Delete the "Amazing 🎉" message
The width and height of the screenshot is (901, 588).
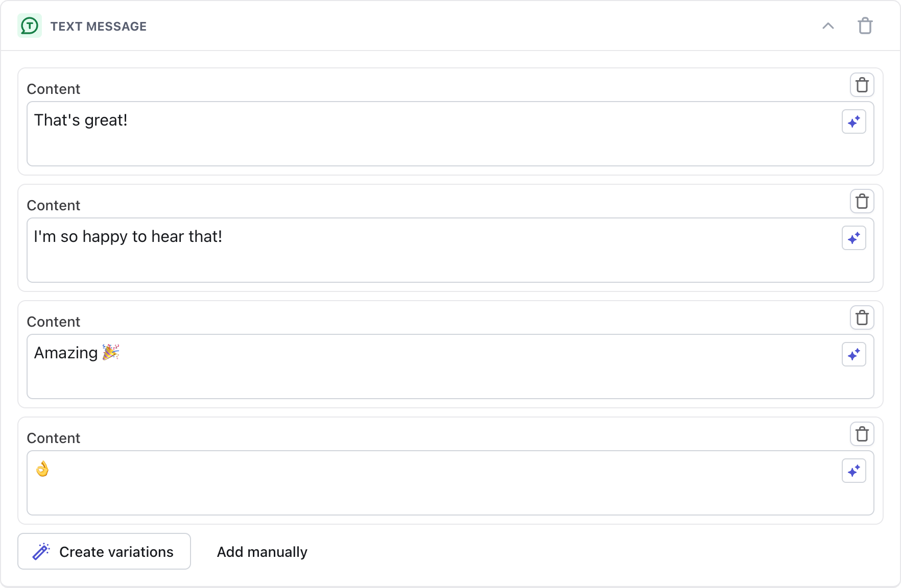click(863, 317)
